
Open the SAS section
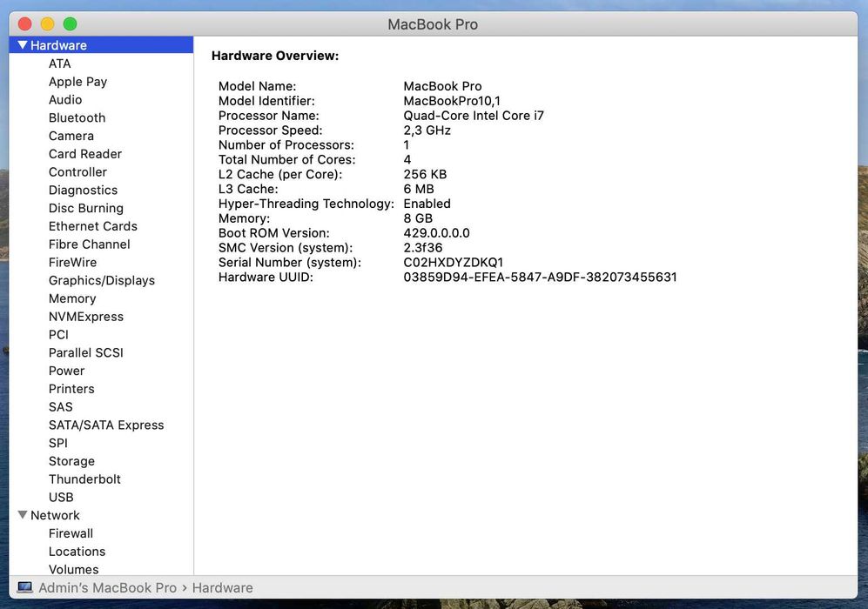[60, 407]
